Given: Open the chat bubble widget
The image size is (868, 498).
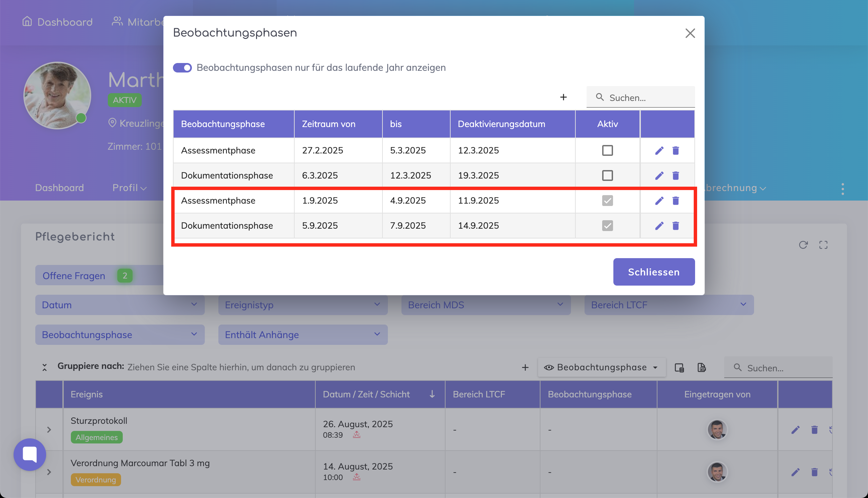Looking at the screenshot, I should (x=30, y=454).
